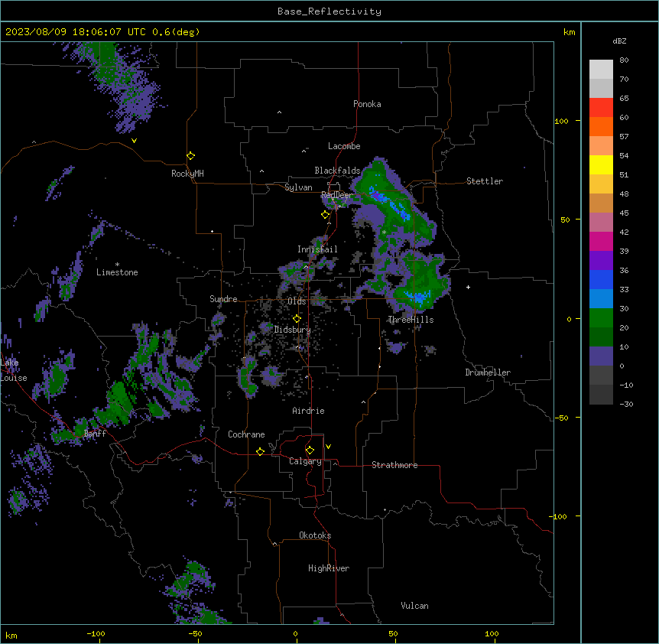Click the yellow station marker south of RedDeer

tap(325, 215)
